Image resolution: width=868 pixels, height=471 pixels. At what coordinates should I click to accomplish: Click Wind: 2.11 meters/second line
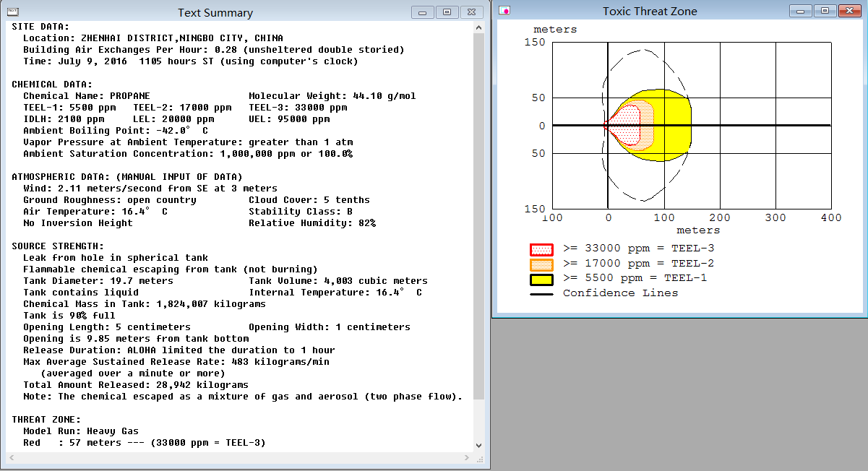point(150,189)
